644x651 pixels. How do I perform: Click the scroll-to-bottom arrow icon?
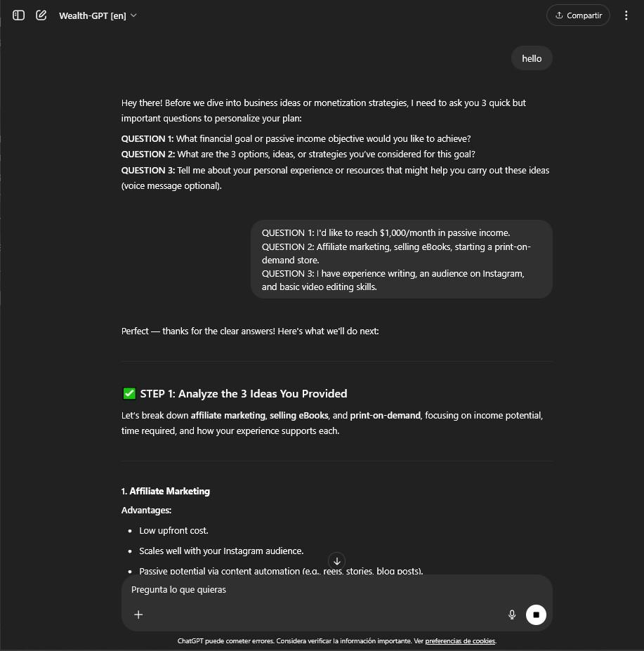pyautogui.click(x=337, y=561)
